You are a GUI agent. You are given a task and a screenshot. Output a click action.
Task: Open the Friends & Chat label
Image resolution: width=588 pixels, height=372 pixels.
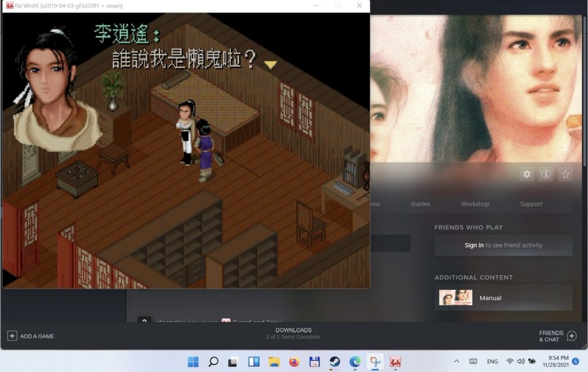coord(551,336)
